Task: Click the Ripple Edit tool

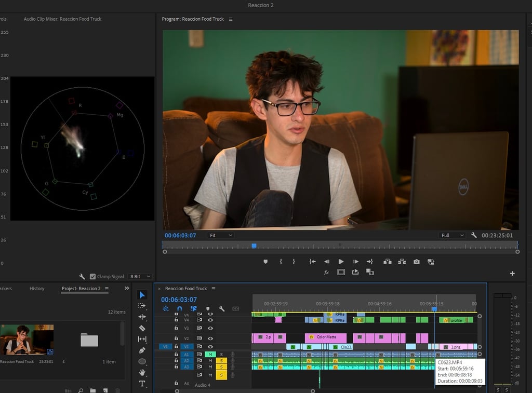Action: pyautogui.click(x=142, y=317)
